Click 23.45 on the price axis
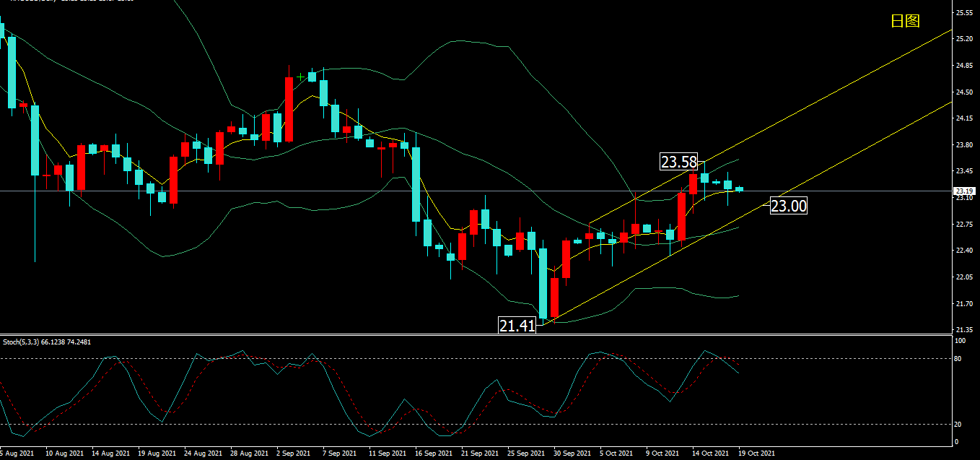 click(x=963, y=171)
